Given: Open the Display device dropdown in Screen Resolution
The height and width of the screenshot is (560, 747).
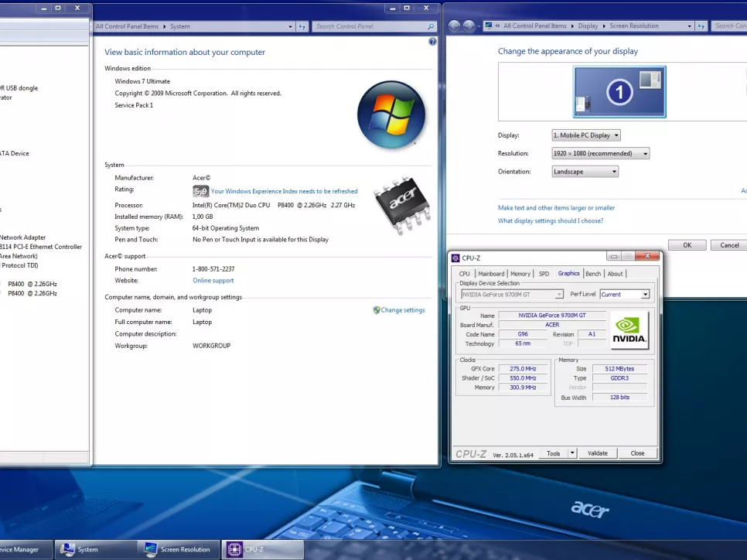Looking at the screenshot, I should point(586,135).
